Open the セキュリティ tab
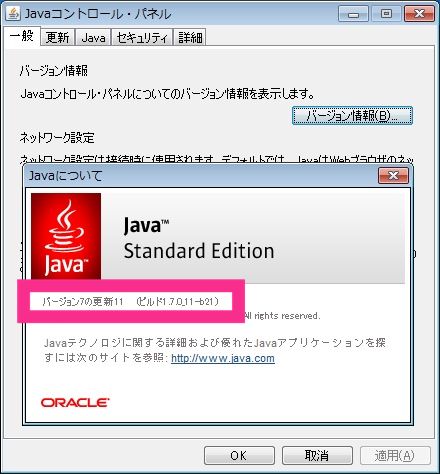Viewport: 440px width, 474px height. (142, 37)
